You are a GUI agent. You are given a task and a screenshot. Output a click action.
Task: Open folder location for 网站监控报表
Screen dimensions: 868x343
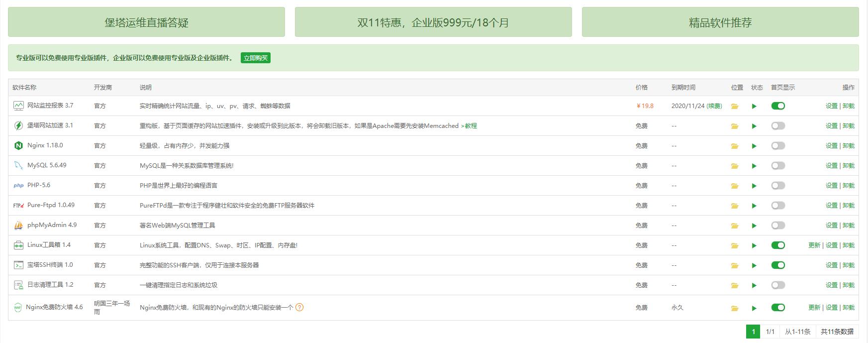[x=735, y=106]
